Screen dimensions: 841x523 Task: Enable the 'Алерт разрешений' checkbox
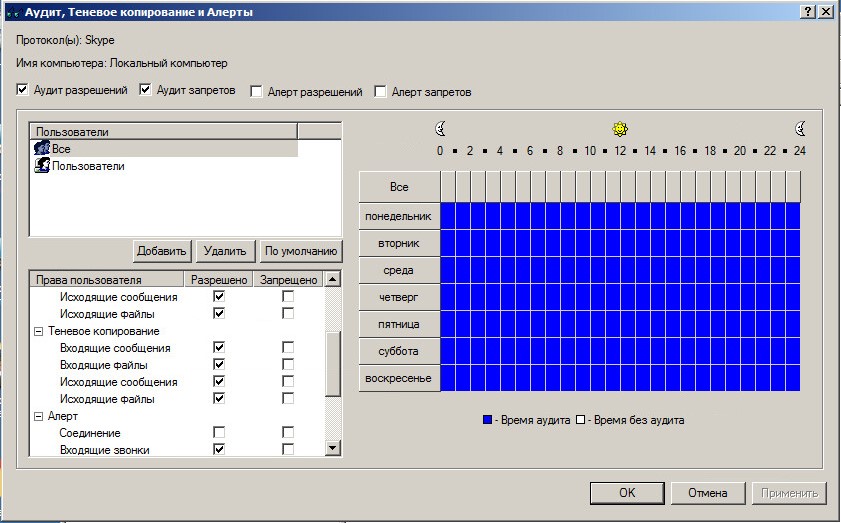click(x=256, y=92)
